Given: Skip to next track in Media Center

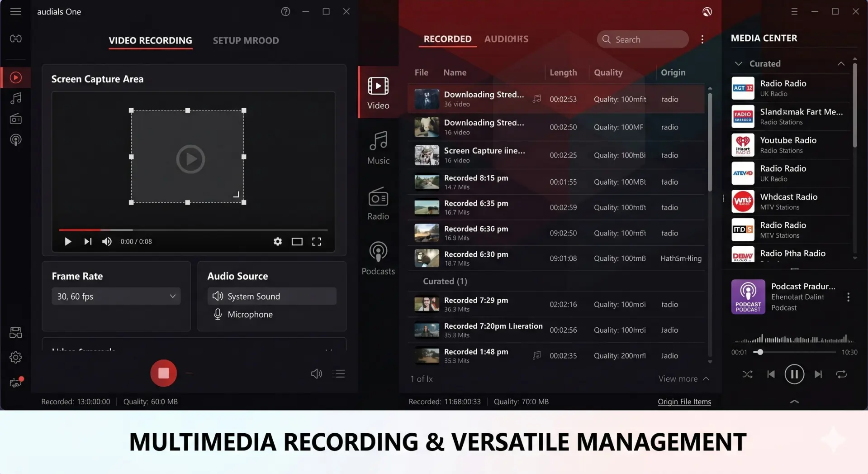Looking at the screenshot, I should click(x=818, y=374).
